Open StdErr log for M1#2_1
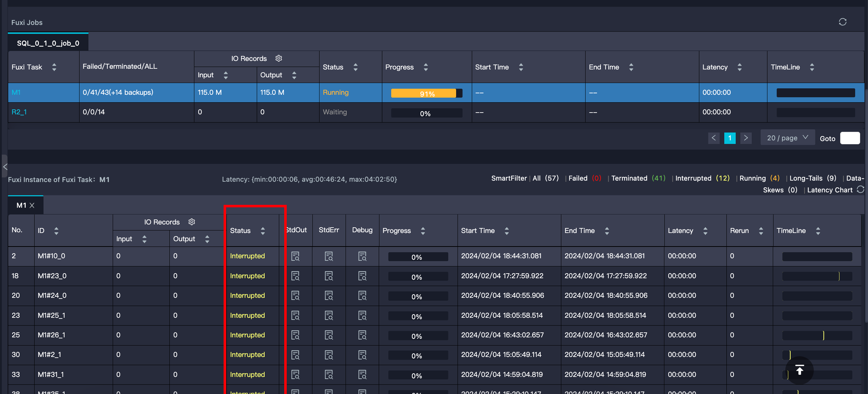Viewport: 868px width, 394px height. tap(329, 355)
